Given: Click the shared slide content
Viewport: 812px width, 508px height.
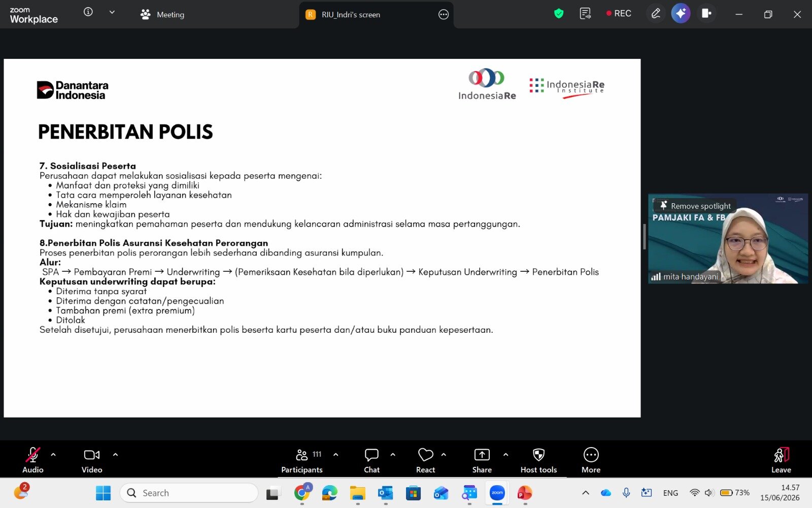Looking at the screenshot, I should pos(322,238).
